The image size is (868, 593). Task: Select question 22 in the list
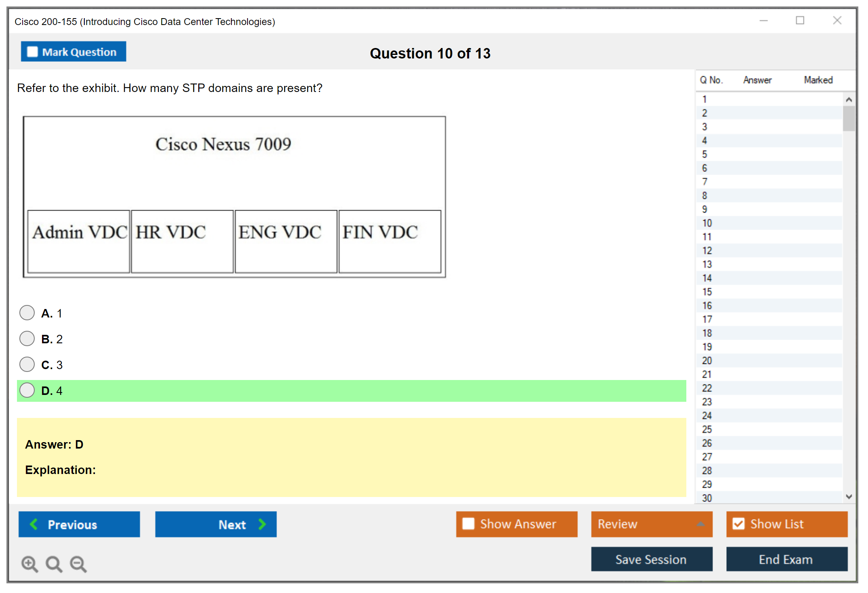click(x=707, y=388)
